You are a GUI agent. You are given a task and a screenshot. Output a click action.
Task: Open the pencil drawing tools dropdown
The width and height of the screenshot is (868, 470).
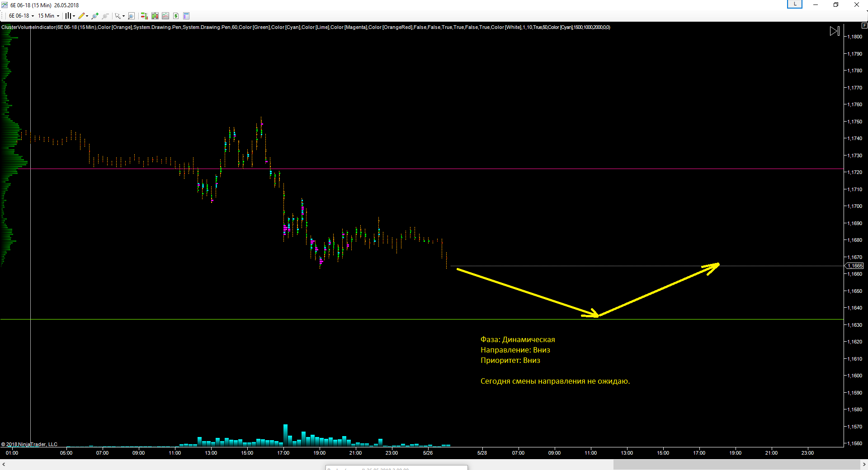[x=83, y=16]
